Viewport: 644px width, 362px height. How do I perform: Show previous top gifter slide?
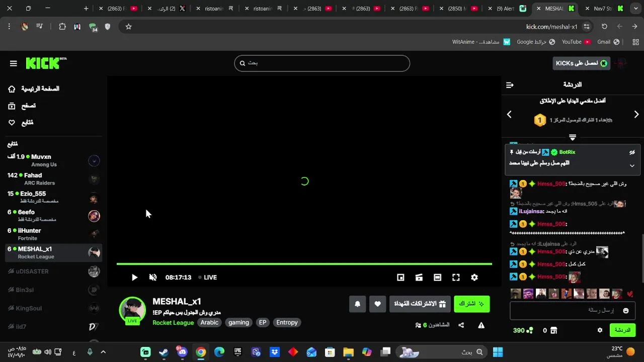pyautogui.click(x=509, y=115)
